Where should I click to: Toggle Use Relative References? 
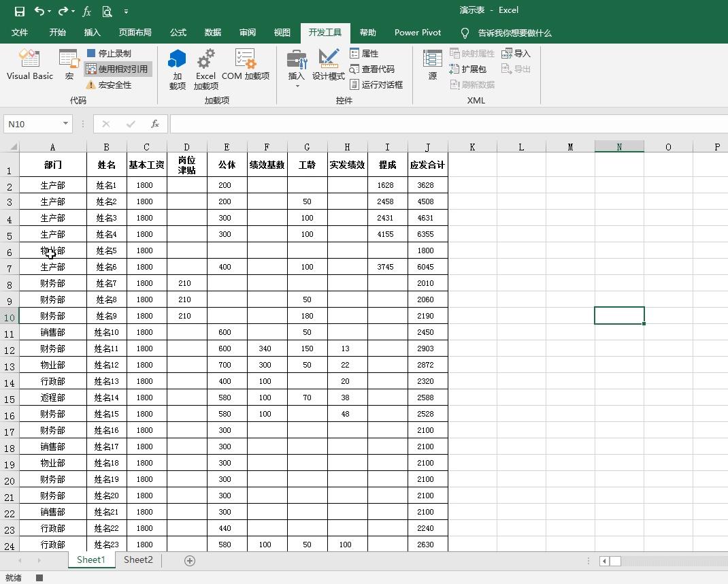[x=117, y=69]
